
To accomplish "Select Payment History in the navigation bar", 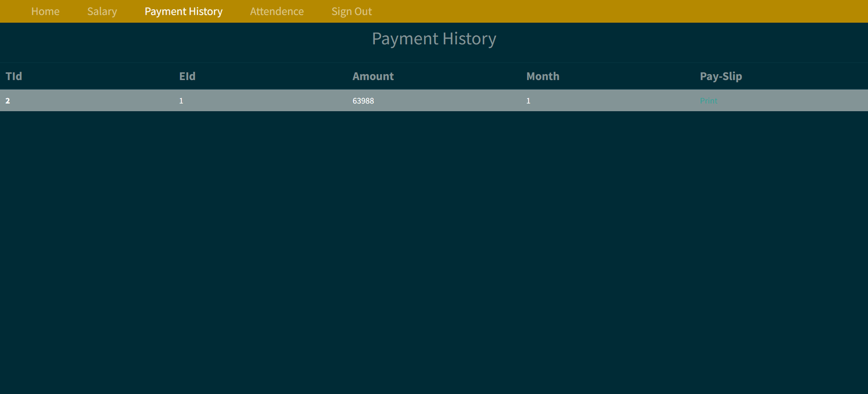I will pyautogui.click(x=183, y=11).
